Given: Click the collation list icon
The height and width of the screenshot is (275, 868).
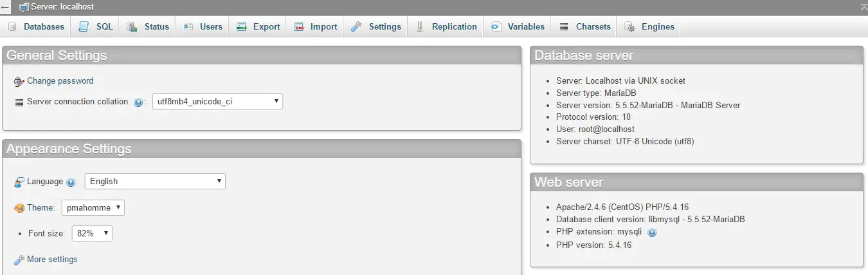Looking at the screenshot, I should pyautogui.click(x=19, y=102).
